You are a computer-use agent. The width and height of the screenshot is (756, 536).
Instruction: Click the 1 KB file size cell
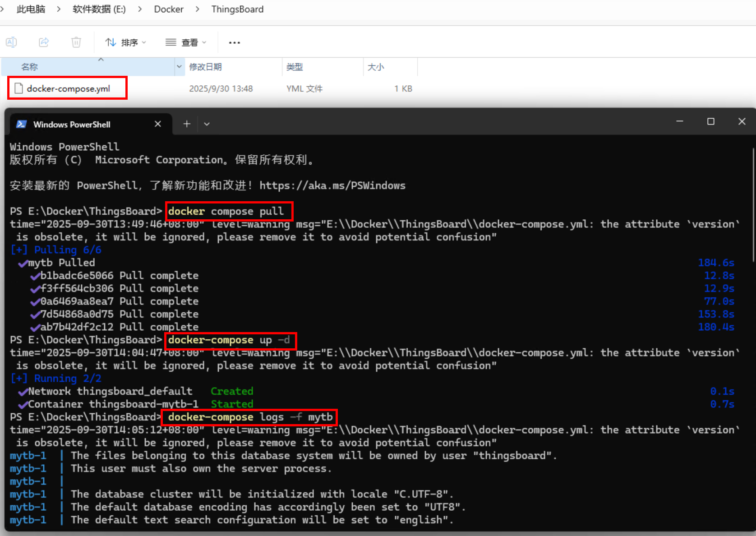click(x=403, y=88)
